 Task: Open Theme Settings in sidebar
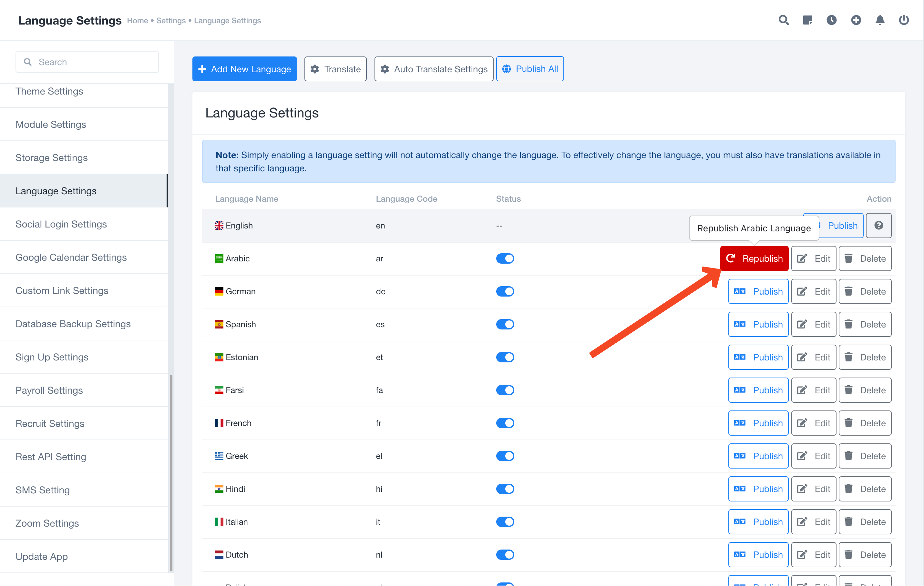(49, 91)
